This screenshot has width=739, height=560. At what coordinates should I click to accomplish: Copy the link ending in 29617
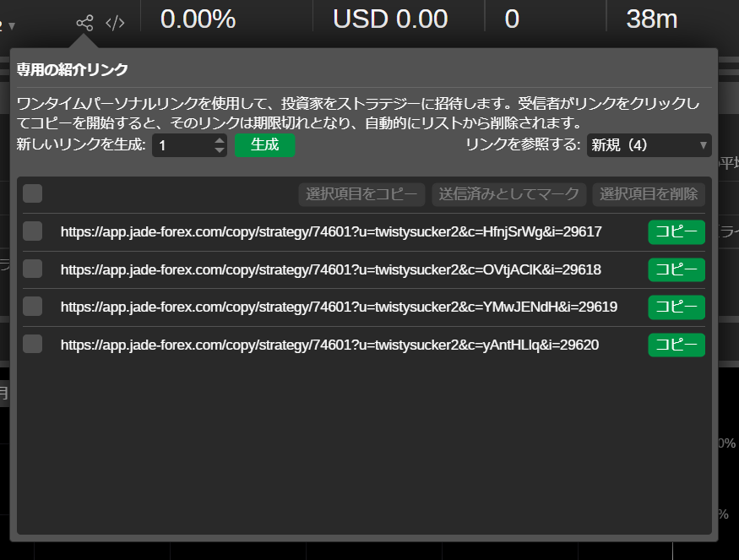(x=676, y=231)
